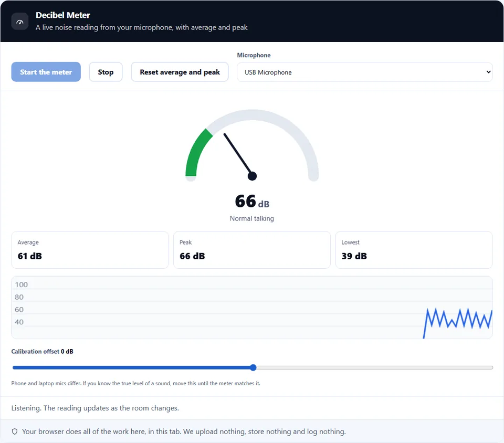
Task: Click the microphone dropdown chevron arrow
Action: 488,72
